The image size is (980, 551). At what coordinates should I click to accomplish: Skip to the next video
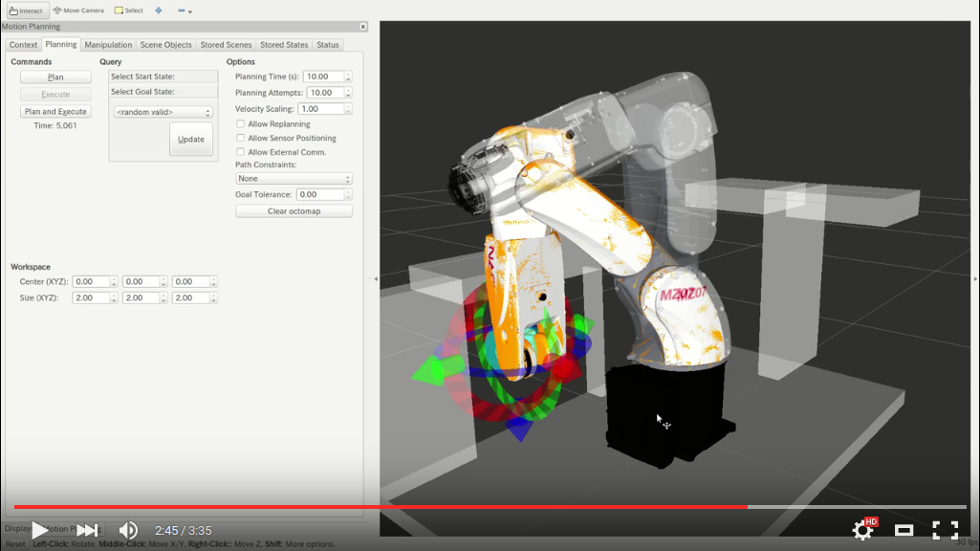point(87,530)
